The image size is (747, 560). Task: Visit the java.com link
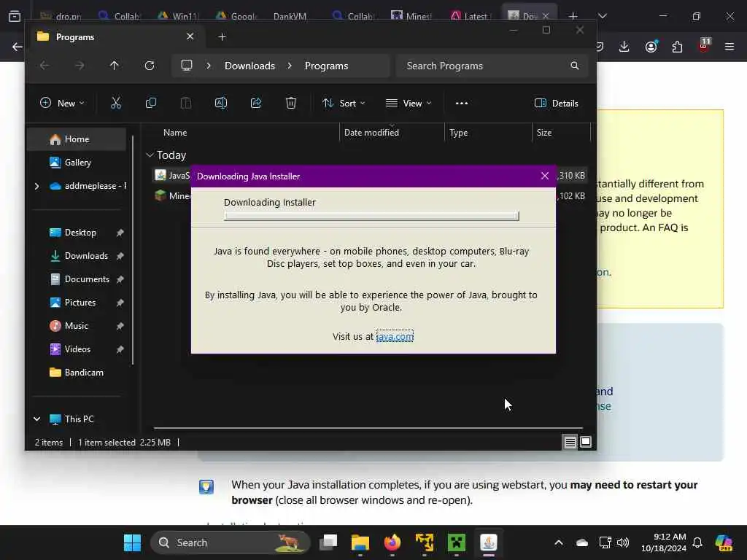(395, 337)
